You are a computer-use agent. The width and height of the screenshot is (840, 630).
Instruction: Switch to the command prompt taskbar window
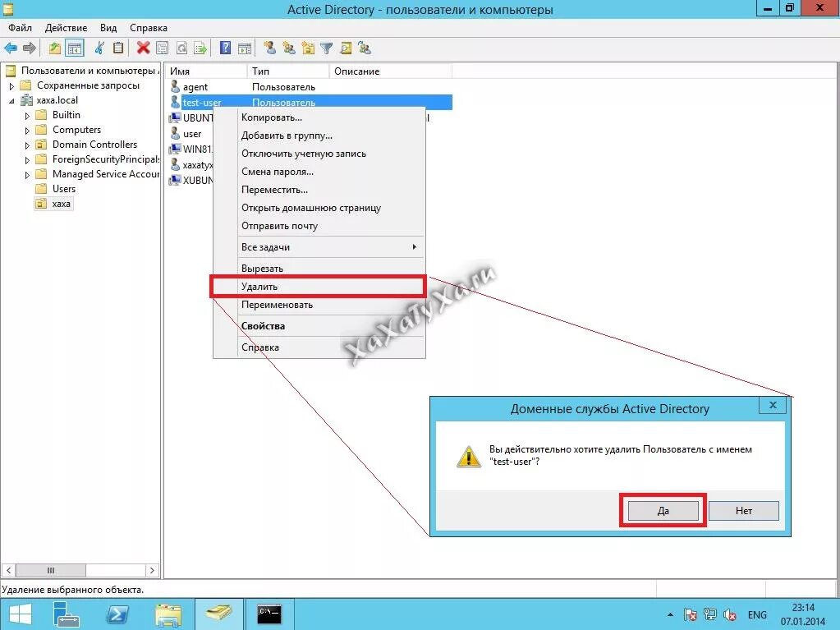click(269, 614)
